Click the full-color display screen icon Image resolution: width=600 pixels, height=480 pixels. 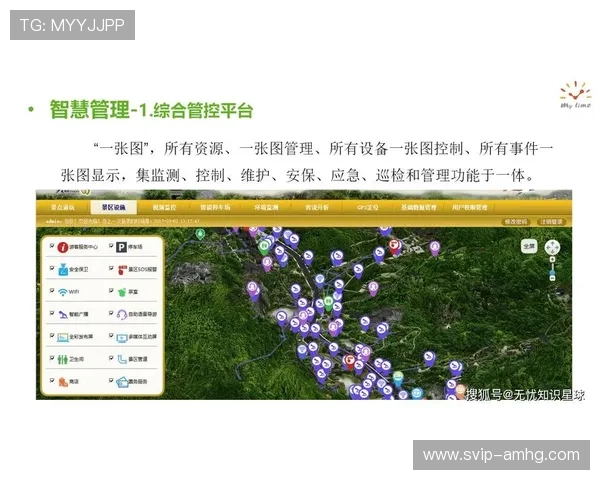(x=63, y=337)
